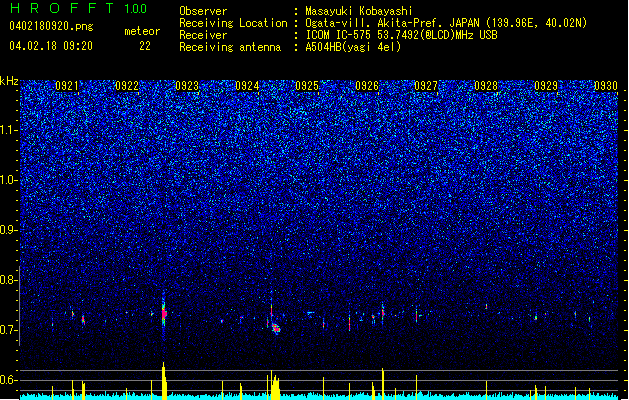Viewport: 629px width, 400px height.
Task: Click the 0922 time marker
Action: click(x=127, y=86)
